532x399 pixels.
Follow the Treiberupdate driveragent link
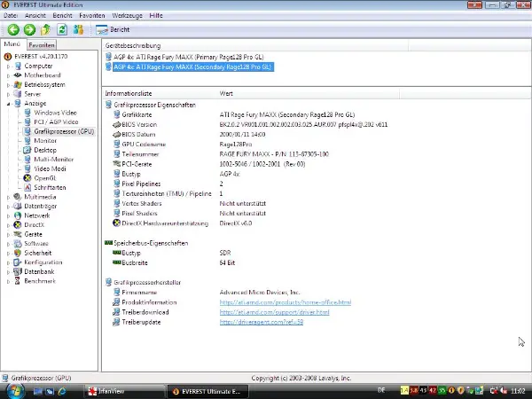coord(262,322)
